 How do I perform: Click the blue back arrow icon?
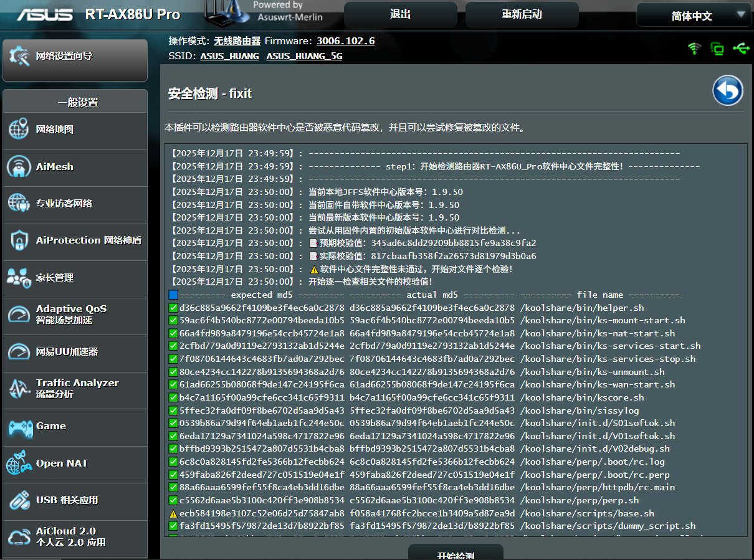click(x=728, y=91)
